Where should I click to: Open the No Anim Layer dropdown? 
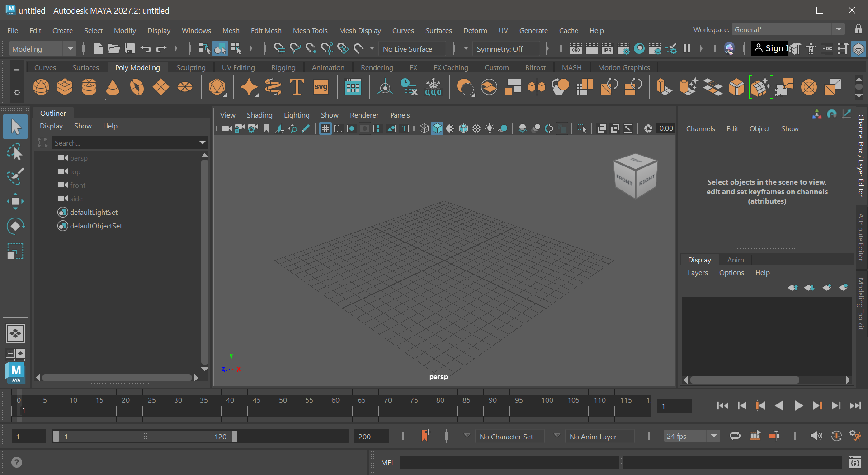(x=601, y=437)
